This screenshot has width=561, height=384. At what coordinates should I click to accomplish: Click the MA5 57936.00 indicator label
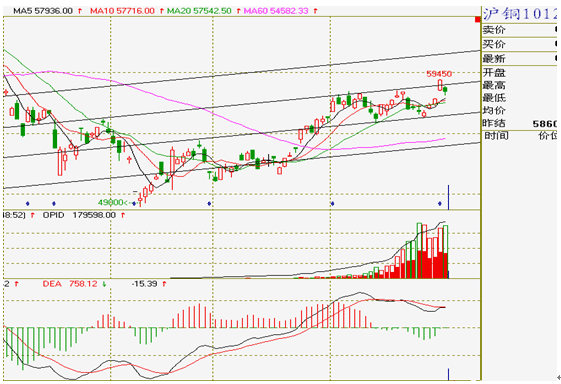pos(43,11)
